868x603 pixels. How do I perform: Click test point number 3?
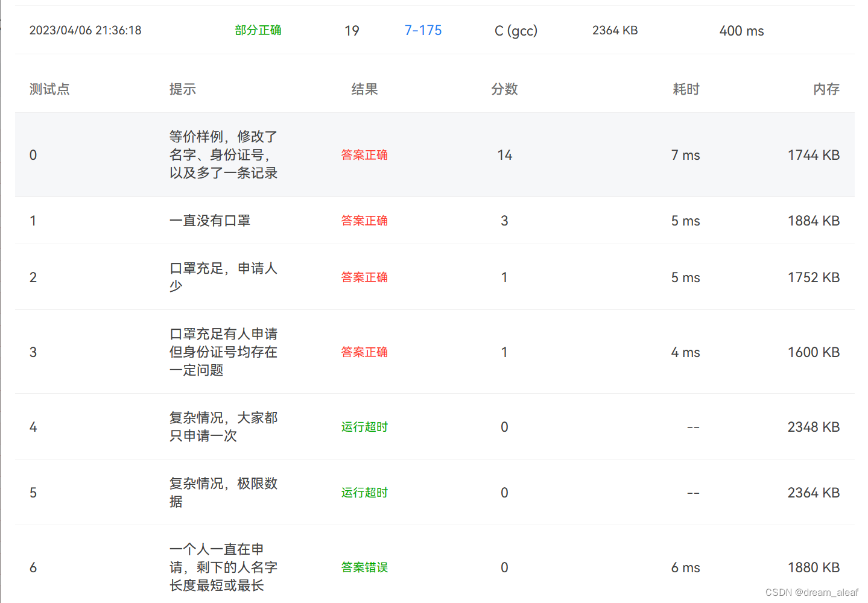[33, 352]
